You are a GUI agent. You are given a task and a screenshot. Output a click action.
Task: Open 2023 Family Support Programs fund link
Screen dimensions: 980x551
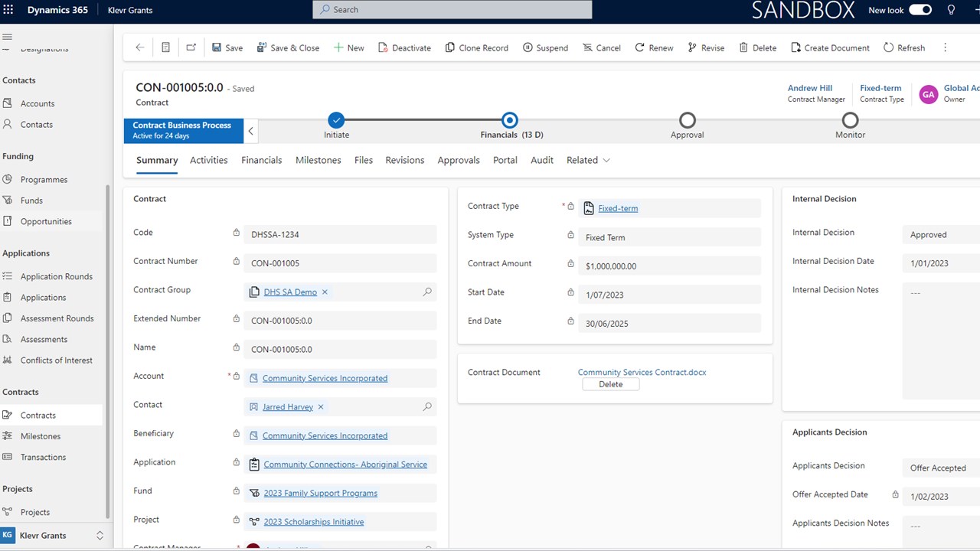point(321,494)
